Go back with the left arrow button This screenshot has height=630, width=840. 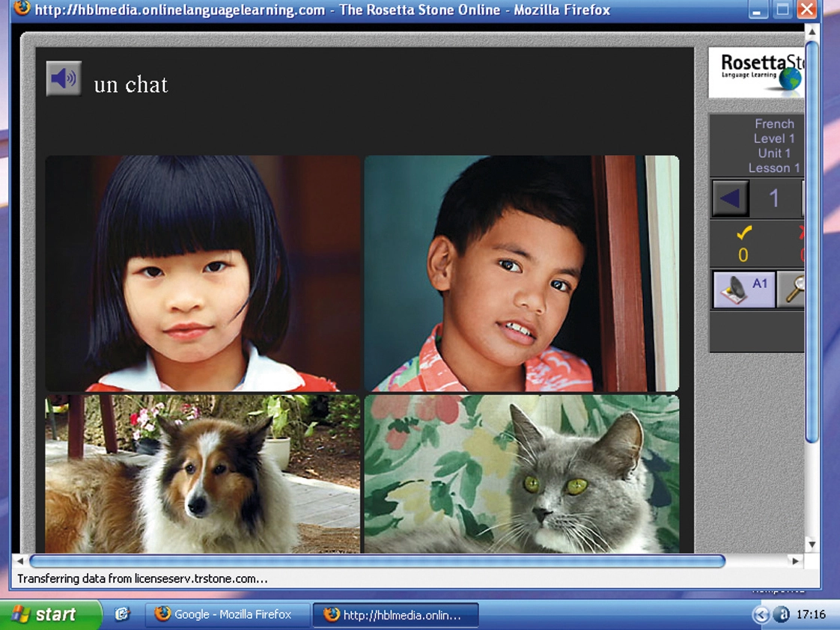click(x=730, y=198)
